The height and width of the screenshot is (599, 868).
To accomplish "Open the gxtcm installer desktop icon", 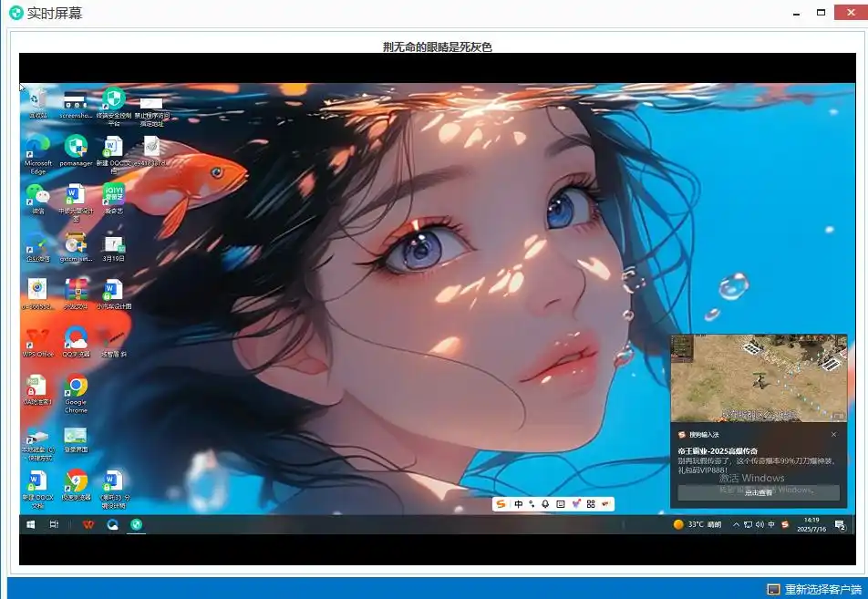I will coord(76,247).
